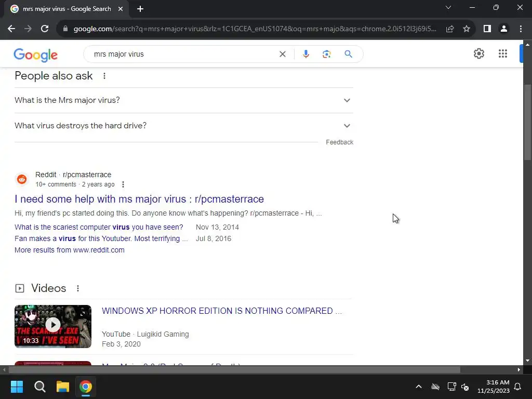Open People also ask options menu
The image size is (532, 399).
point(104,76)
